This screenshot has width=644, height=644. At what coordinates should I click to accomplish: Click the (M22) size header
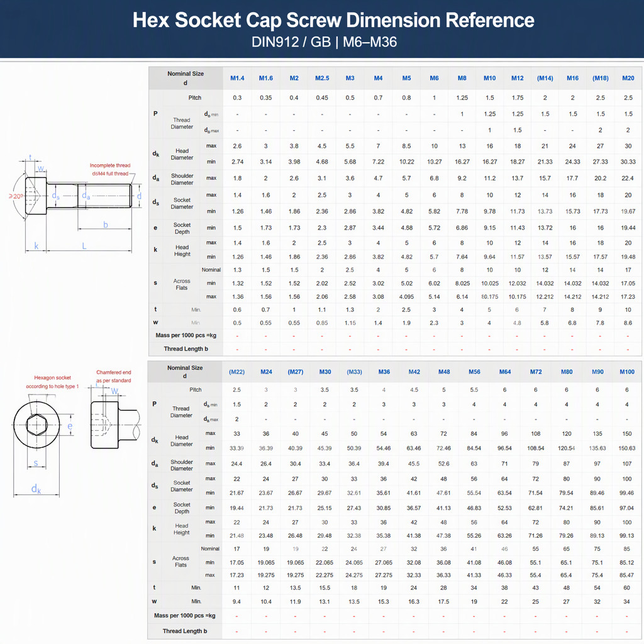(x=236, y=372)
